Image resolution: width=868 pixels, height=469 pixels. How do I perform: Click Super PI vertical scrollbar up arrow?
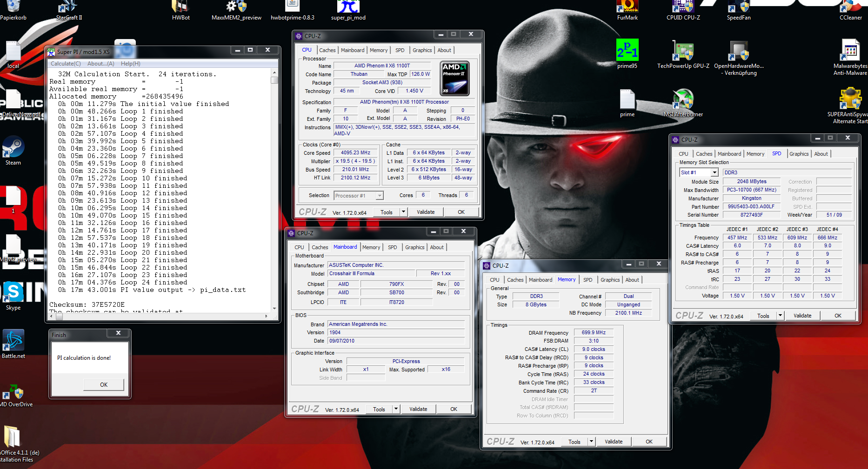pyautogui.click(x=274, y=73)
